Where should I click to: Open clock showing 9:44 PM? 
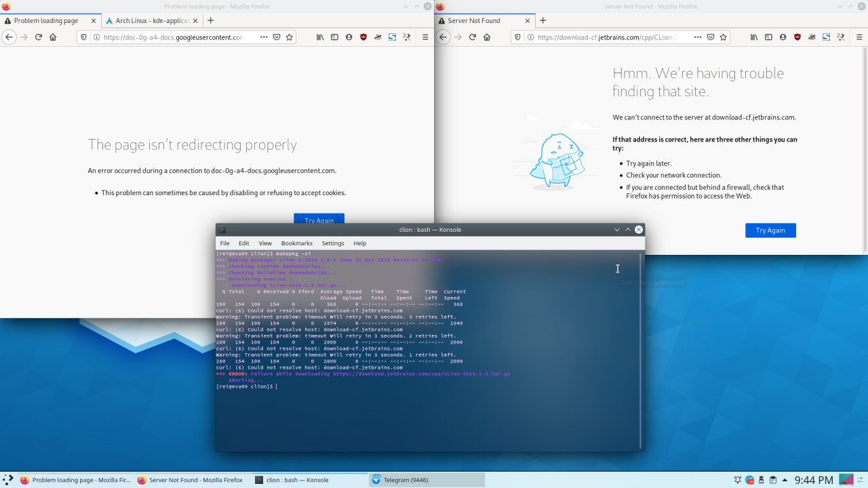(x=814, y=480)
